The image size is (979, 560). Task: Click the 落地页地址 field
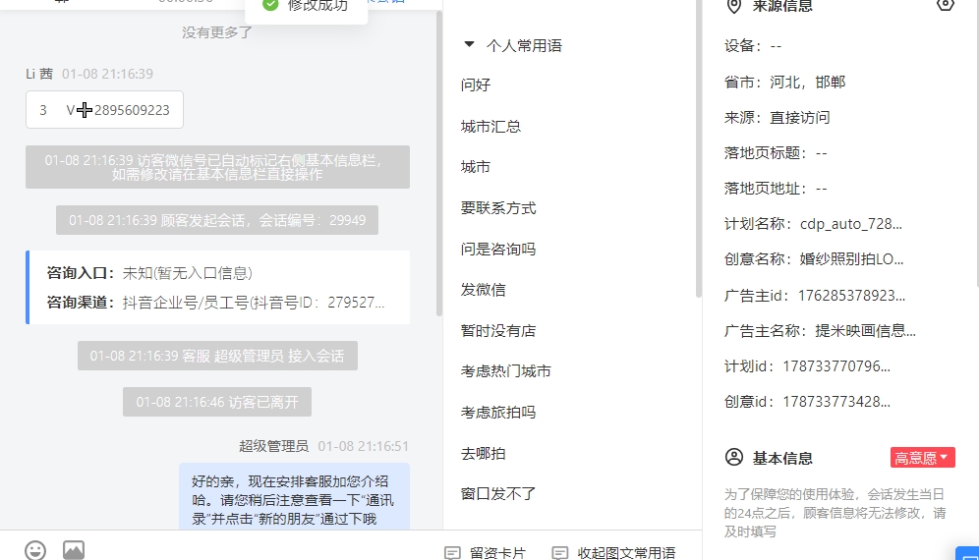click(x=776, y=189)
